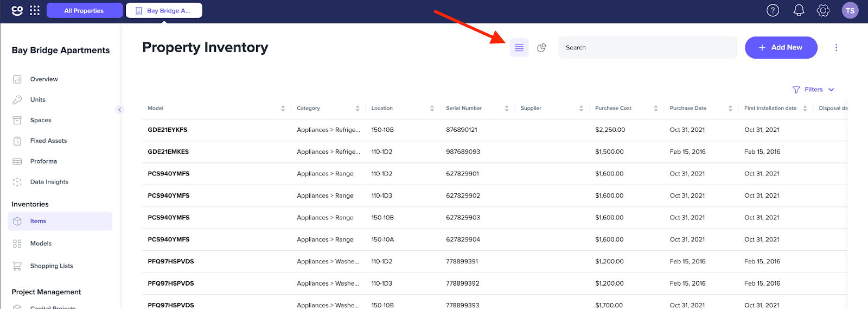Image resolution: width=868 pixels, height=309 pixels.
Task: Click purchase cost $1,500.00
Action: tap(610, 152)
